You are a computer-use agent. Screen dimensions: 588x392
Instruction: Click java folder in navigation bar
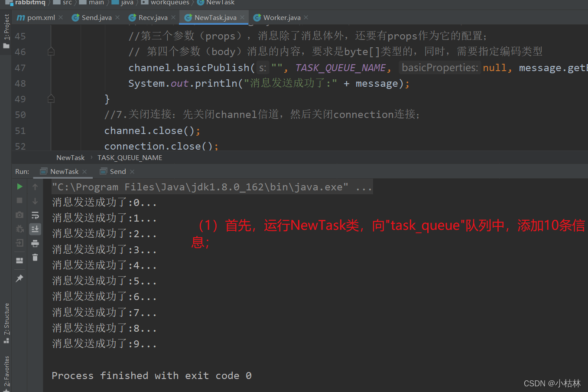point(123,3)
